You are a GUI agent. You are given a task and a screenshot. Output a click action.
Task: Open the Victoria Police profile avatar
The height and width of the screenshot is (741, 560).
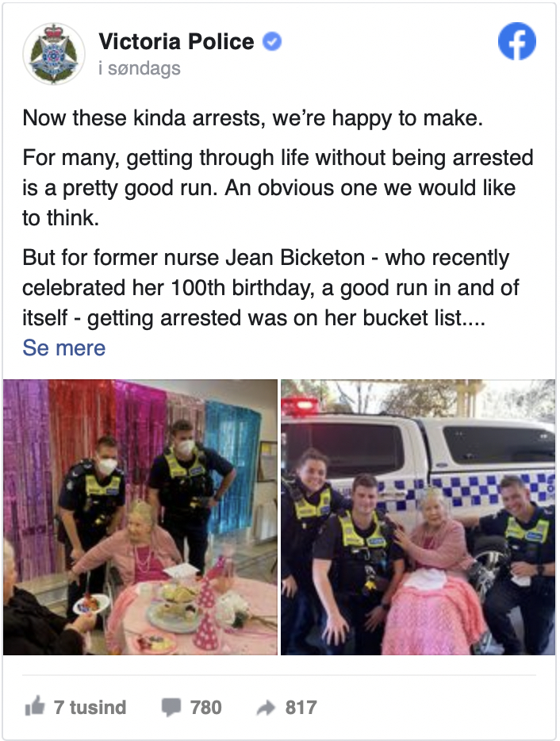point(54,54)
